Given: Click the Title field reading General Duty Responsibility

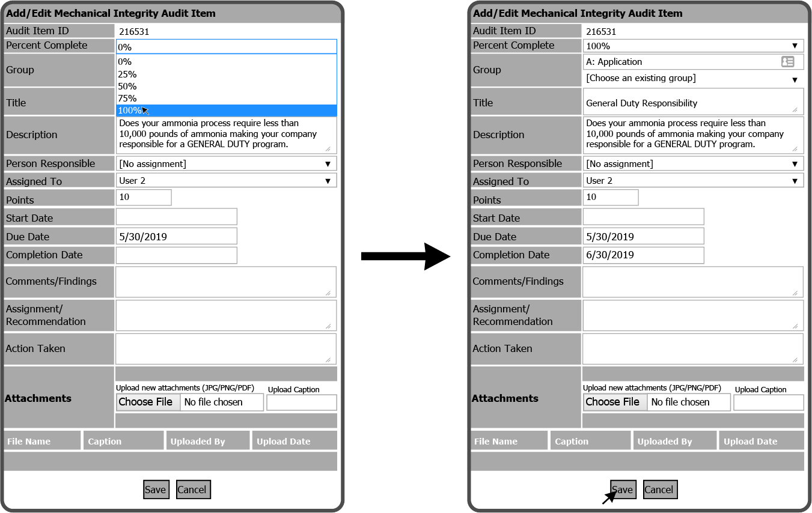Looking at the screenshot, I should [x=693, y=102].
